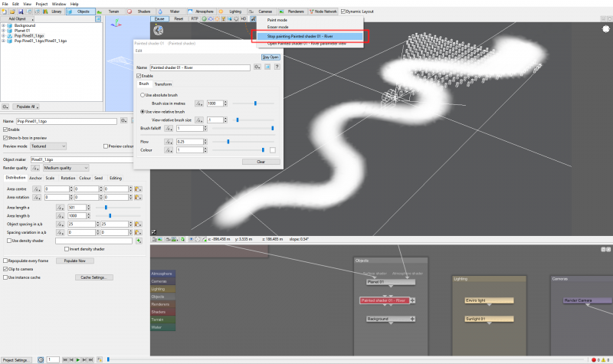Screen dimensions: 613x364
Task: Enable Invert density shader checkbox
Action: point(67,249)
